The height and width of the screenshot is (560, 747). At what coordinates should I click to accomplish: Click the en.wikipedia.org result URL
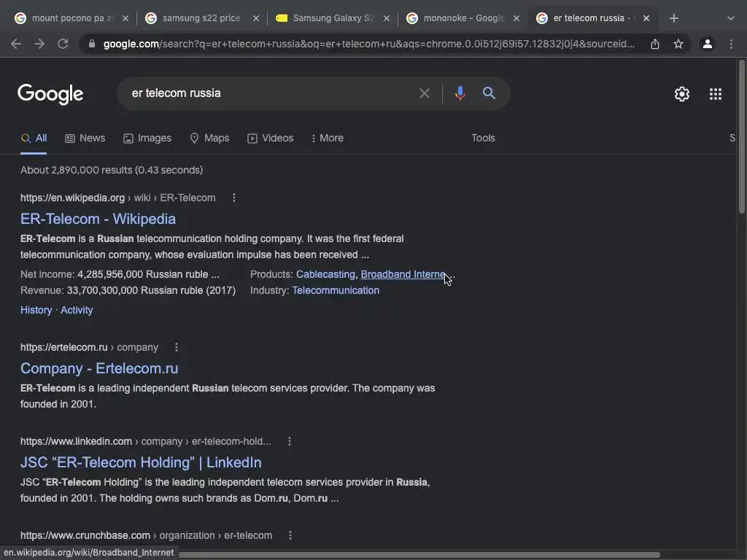(x=117, y=198)
